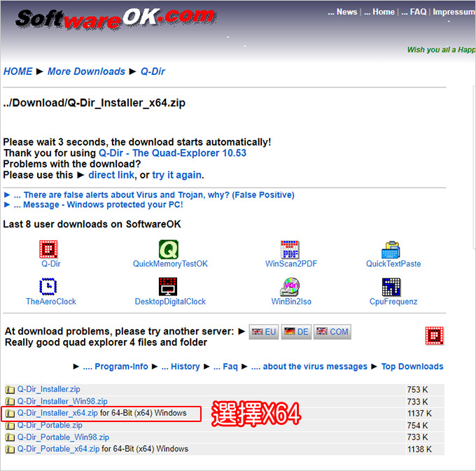Click zip icon beside Q-Dir_Installer_x64.zip

point(10,414)
